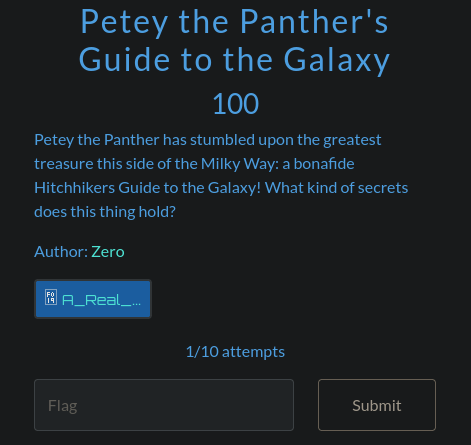Focus the Flag input field
This screenshot has width=471, height=445.
[x=164, y=405]
